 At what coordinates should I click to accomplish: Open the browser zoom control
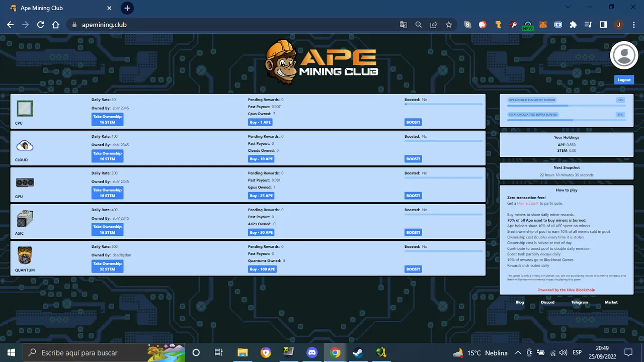coord(419,25)
